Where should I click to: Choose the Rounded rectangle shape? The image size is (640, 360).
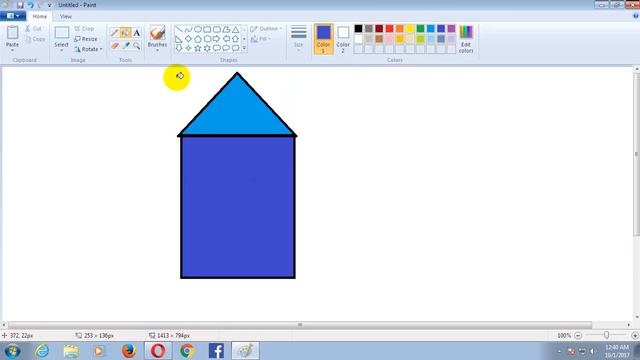pyautogui.click(x=216, y=30)
